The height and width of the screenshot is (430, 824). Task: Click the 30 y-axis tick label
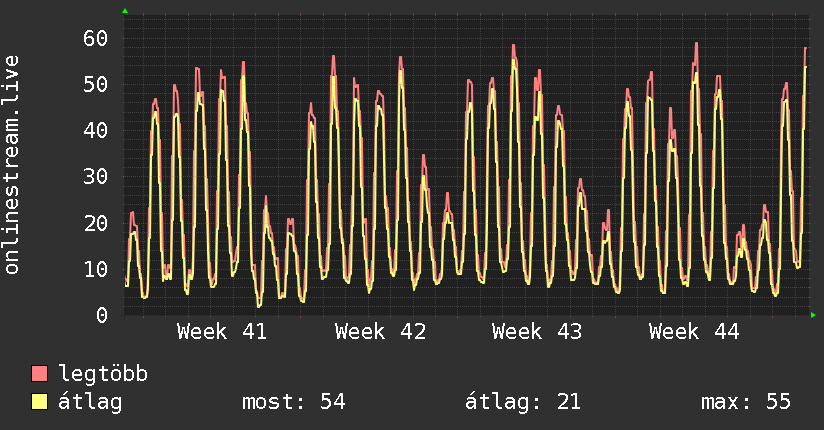click(96, 177)
